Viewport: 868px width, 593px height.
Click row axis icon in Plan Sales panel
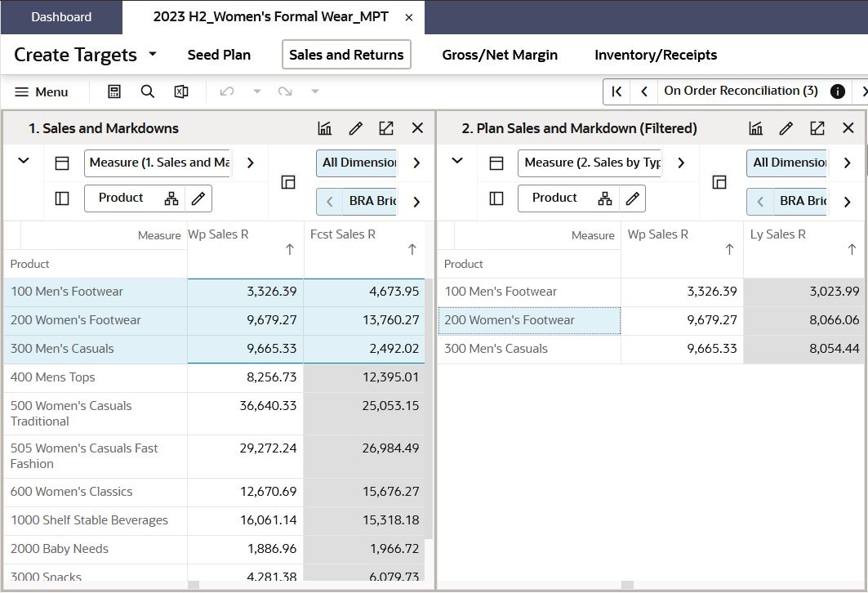pyautogui.click(x=496, y=198)
